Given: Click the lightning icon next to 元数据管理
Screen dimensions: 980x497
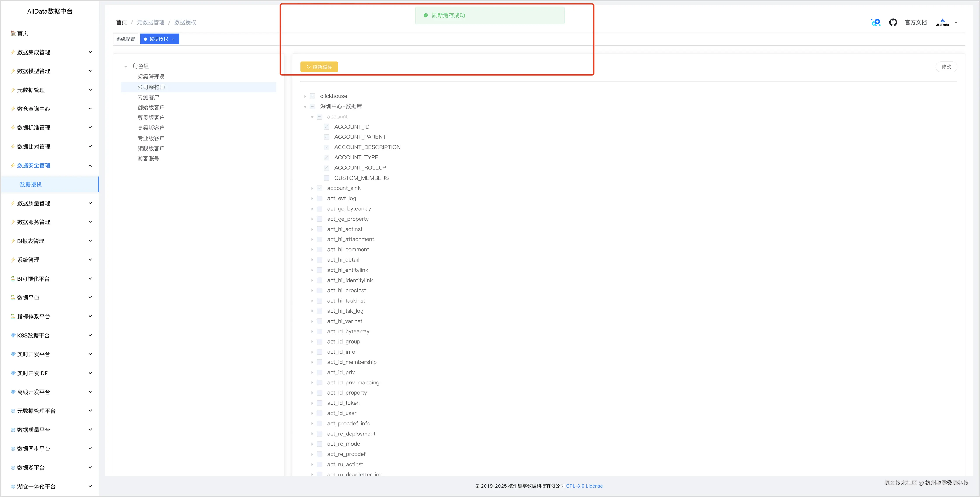Looking at the screenshot, I should [x=13, y=90].
